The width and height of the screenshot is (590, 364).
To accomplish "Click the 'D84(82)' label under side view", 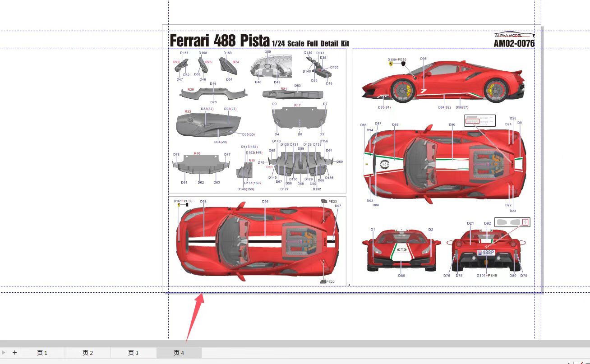I will tap(444, 107).
